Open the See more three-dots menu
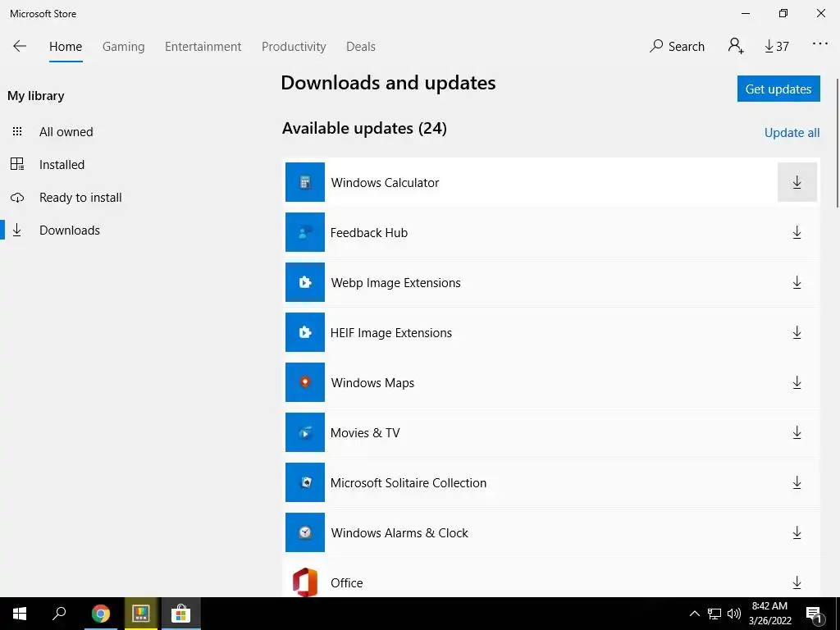 (x=819, y=44)
